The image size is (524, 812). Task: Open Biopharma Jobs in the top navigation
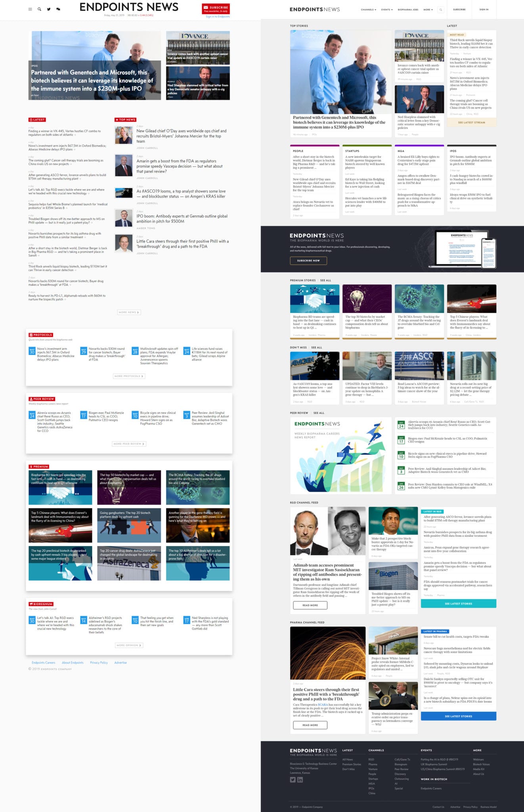(408, 10)
